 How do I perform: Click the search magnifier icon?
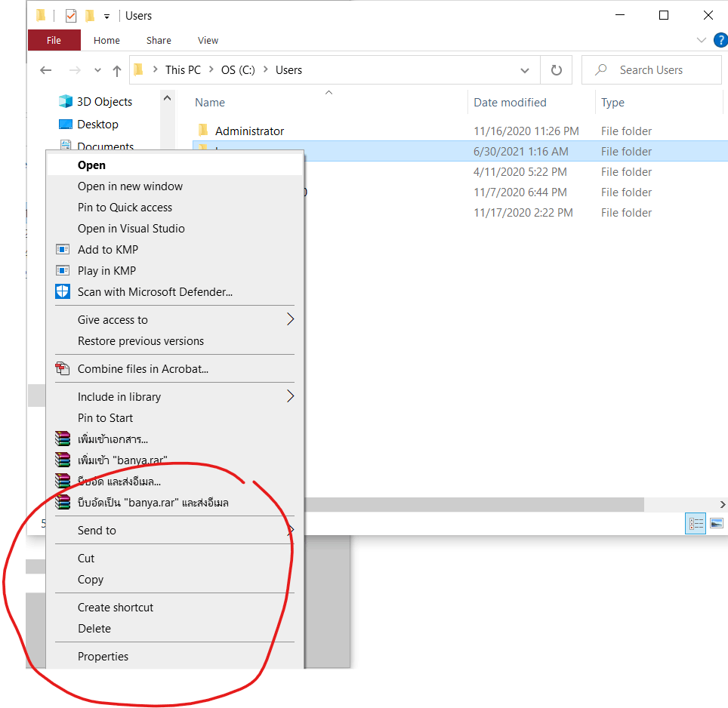[x=601, y=69]
